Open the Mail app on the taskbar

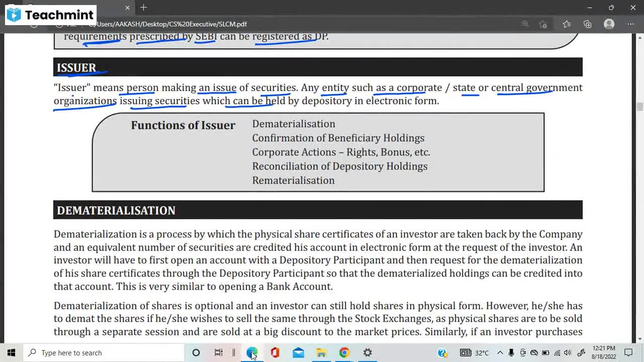pyautogui.click(x=298, y=352)
